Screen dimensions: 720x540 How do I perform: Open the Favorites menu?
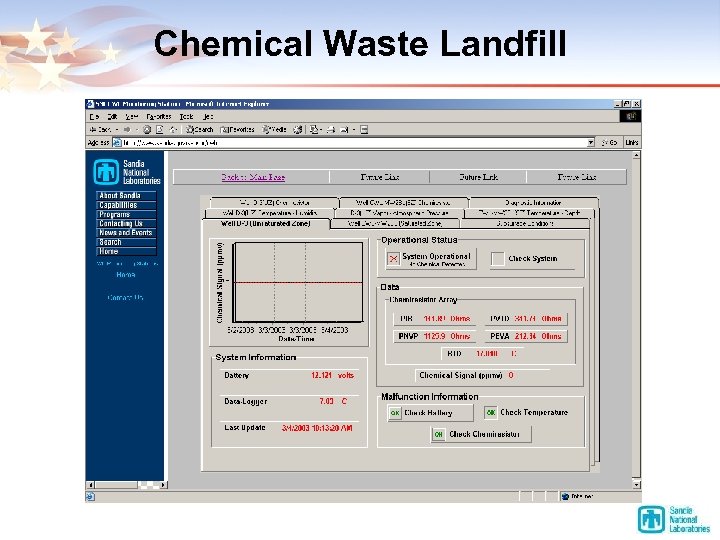[159, 117]
